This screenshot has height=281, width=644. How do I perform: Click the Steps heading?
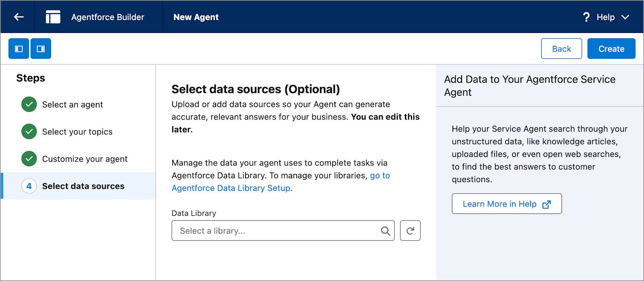[31, 78]
